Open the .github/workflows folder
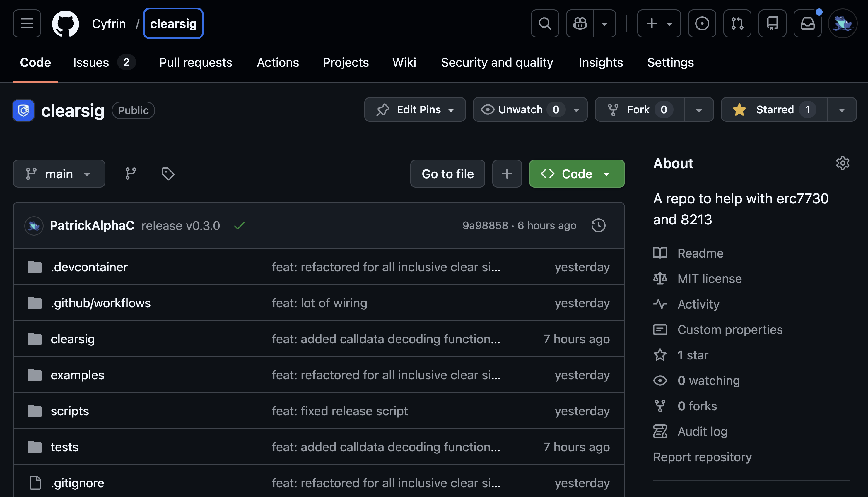 click(x=101, y=303)
